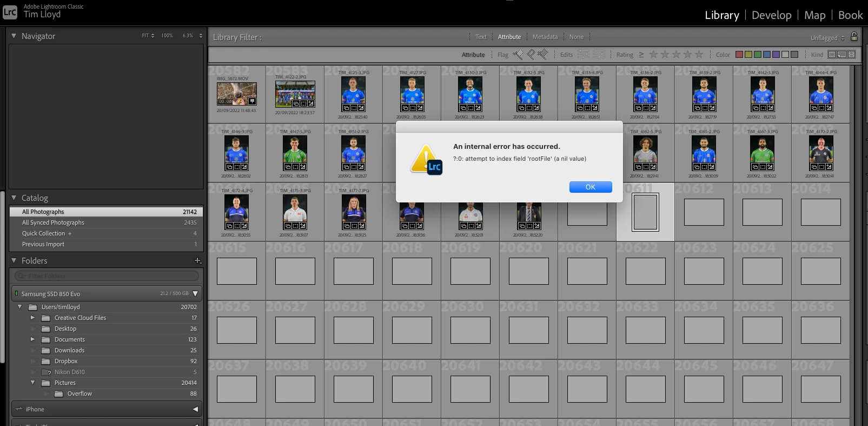868x426 pixels.
Task: Select All Photographs in Catalog
Action: (x=106, y=212)
